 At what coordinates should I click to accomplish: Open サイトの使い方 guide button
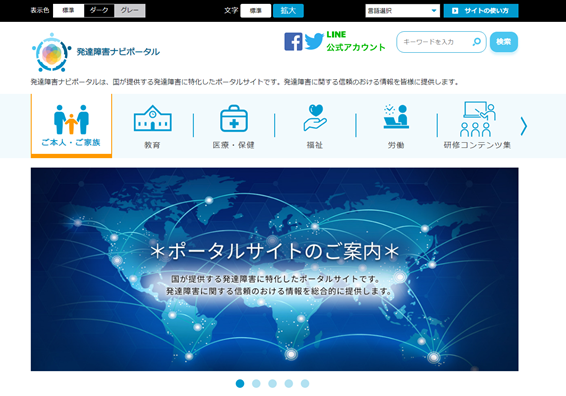click(x=481, y=11)
